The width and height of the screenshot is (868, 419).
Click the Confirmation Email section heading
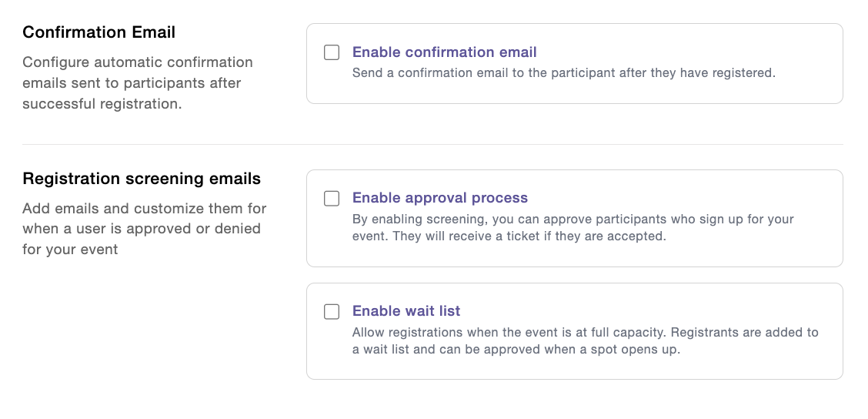[x=99, y=32]
